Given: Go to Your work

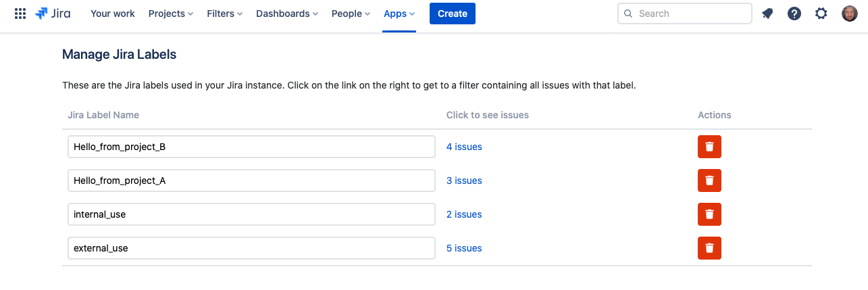Looking at the screenshot, I should (113, 14).
